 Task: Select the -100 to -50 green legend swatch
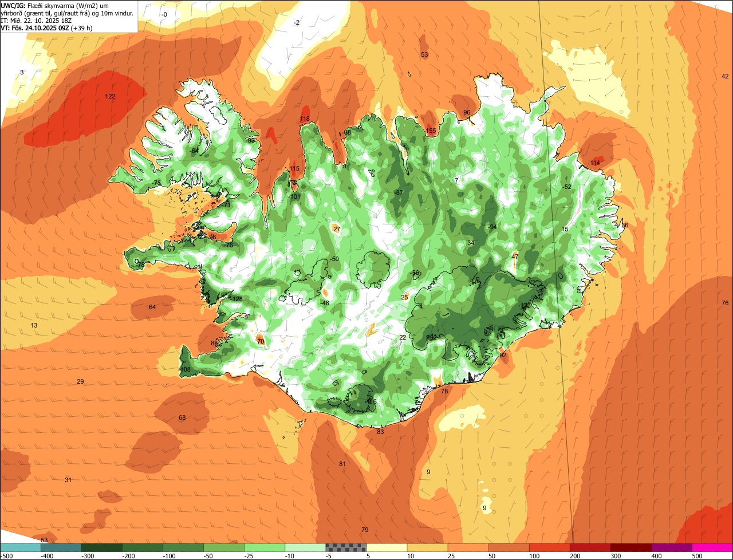coord(183,547)
